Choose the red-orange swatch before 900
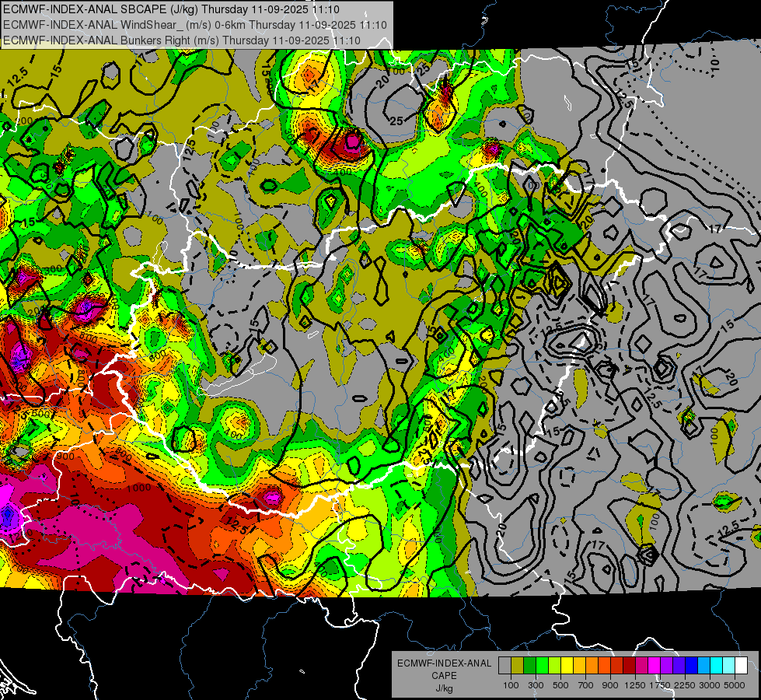Viewport: 761px width, 700px height. 604,666
